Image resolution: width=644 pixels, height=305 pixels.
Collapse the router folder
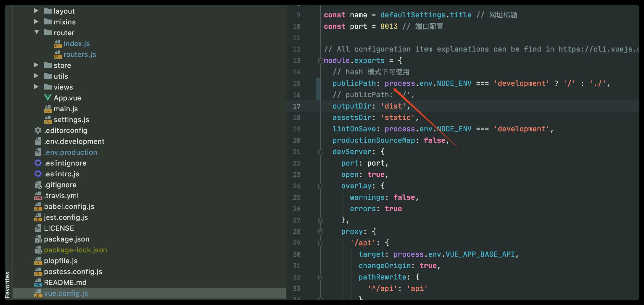tap(37, 32)
